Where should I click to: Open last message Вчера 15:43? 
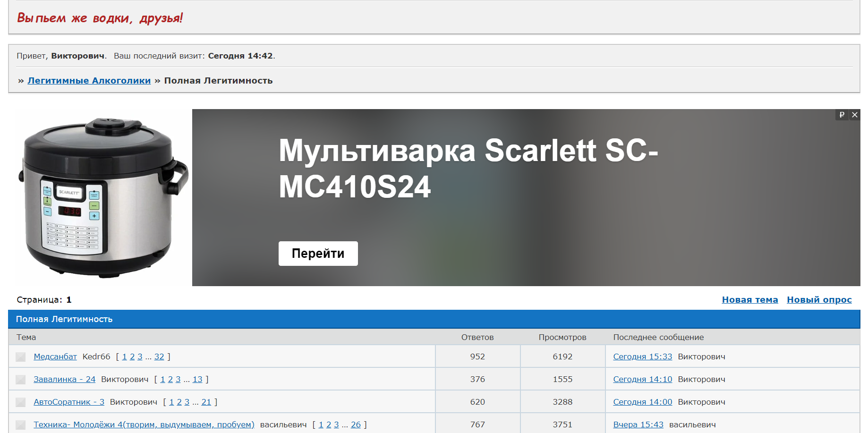tap(638, 425)
